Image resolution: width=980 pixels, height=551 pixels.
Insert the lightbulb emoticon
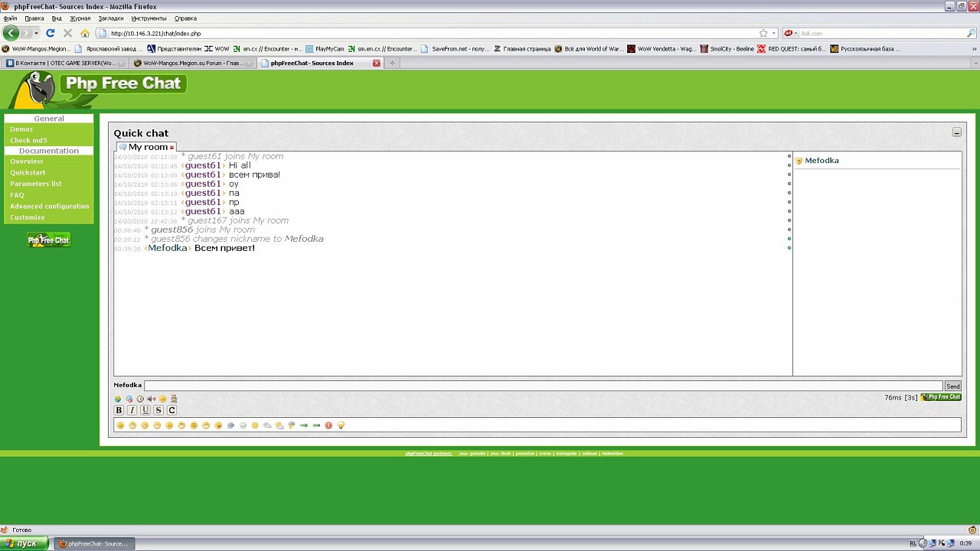(341, 425)
